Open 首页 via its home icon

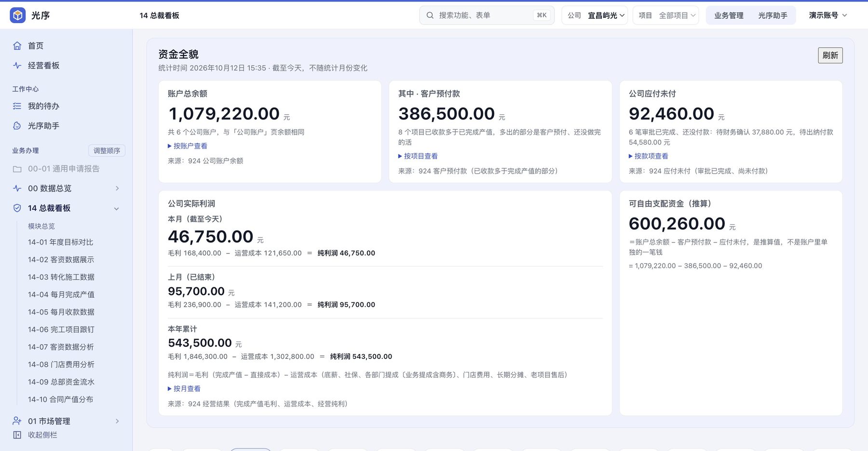(17, 46)
